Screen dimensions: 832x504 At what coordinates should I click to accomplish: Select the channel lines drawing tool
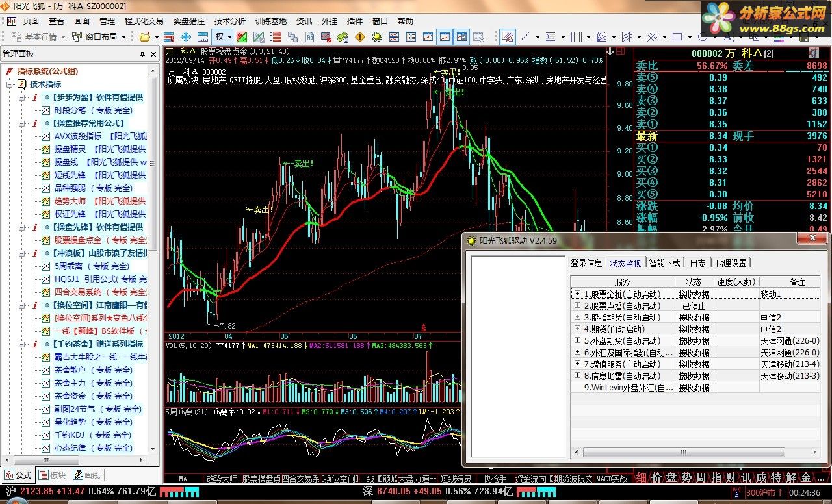pos(627,37)
